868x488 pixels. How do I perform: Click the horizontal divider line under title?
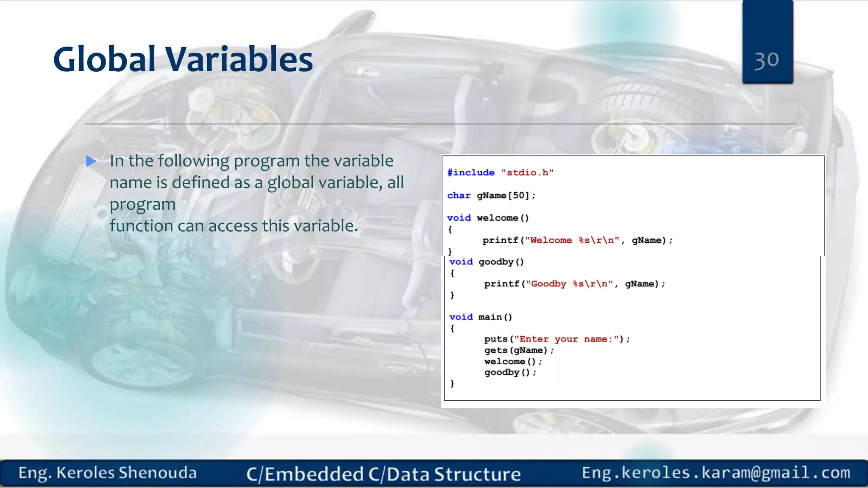(439, 124)
